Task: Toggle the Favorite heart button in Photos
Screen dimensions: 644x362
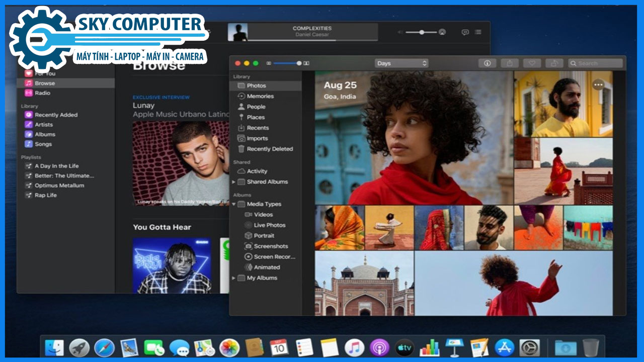Action: [532, 63]
